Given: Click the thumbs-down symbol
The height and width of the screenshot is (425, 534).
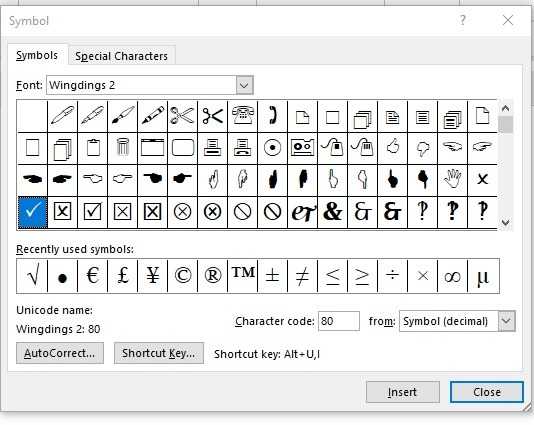Looking at the screenshot, I should (423, 148).
